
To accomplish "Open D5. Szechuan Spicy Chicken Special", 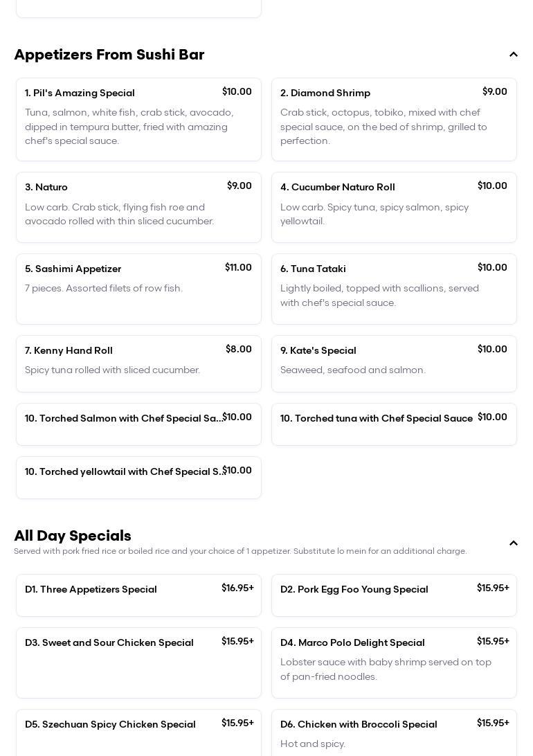I will (x=138, y=731).
